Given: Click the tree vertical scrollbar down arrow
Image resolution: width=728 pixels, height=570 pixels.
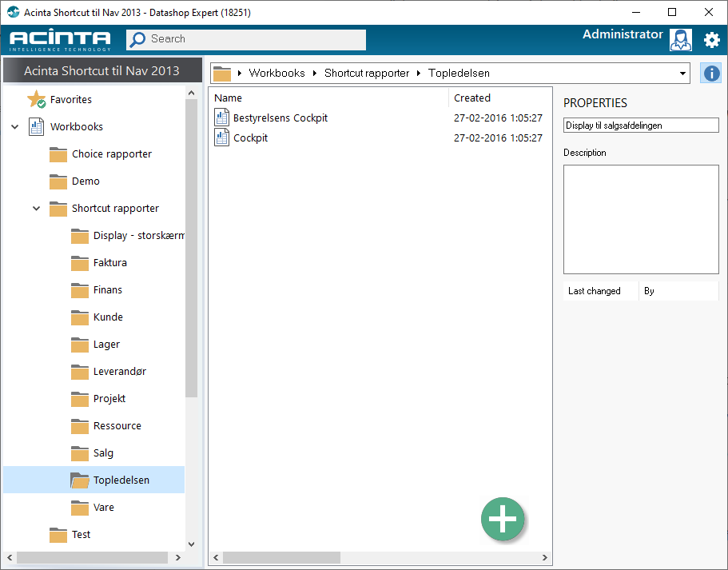Looking at the screenshot, I should pyautogui.click(x=191, y=544).
